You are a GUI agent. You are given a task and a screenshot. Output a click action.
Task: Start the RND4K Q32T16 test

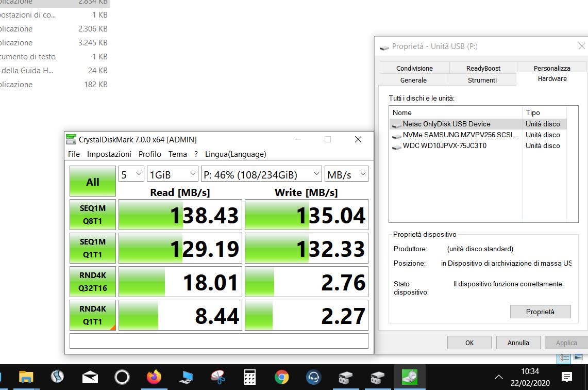tap(93, 282)
